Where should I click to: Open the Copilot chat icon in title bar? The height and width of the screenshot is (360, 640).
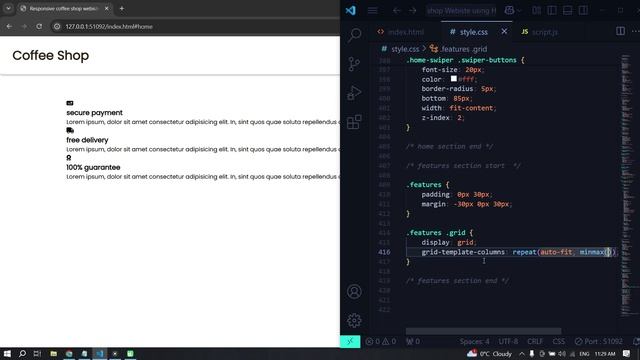[x=509, y=11]
